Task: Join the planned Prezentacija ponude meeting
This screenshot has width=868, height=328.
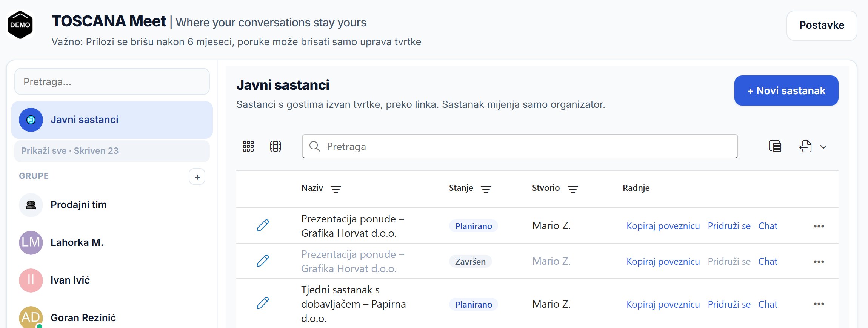Action: tap(729, 226)
